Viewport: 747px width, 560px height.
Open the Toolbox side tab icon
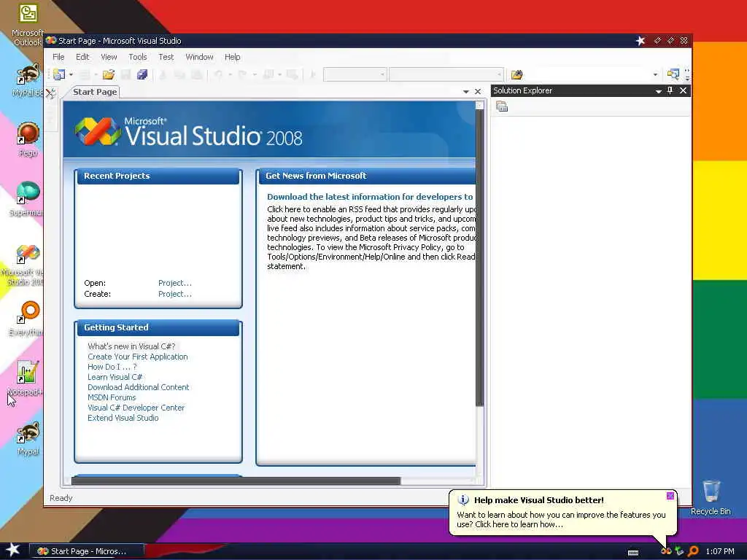pos(50,93)
